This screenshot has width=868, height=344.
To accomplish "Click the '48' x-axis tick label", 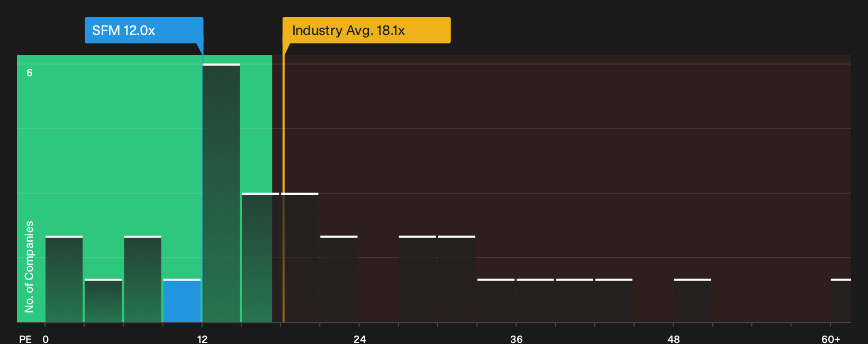I will coord(673,339).
